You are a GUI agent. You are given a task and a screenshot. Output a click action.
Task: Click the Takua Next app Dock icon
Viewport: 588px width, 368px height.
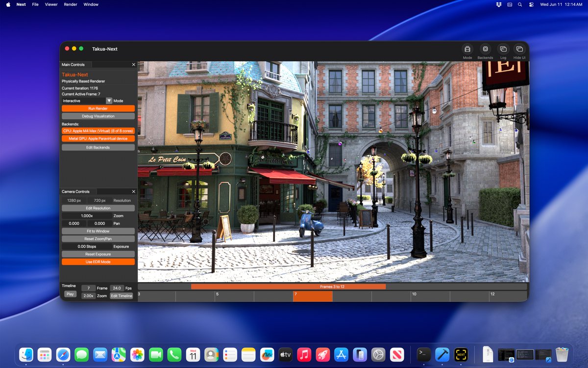pos(461,354)
